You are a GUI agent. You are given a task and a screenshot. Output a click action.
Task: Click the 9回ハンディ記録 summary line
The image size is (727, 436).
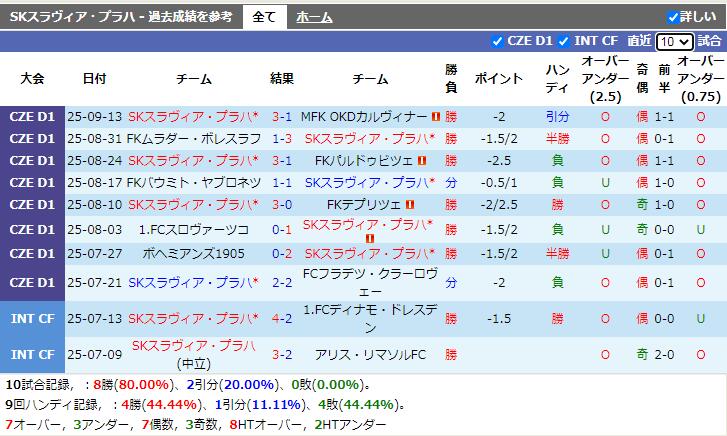point(205,404)
